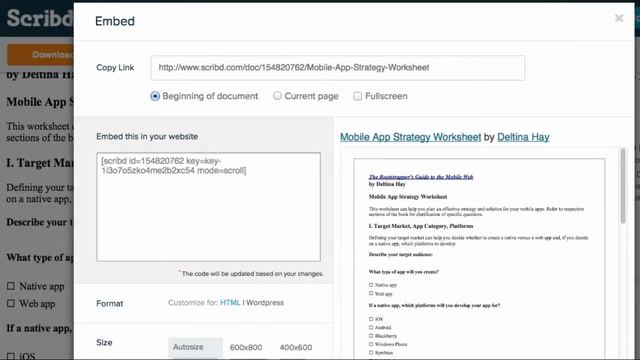Click the Copy Link URL field

point(338,68)
